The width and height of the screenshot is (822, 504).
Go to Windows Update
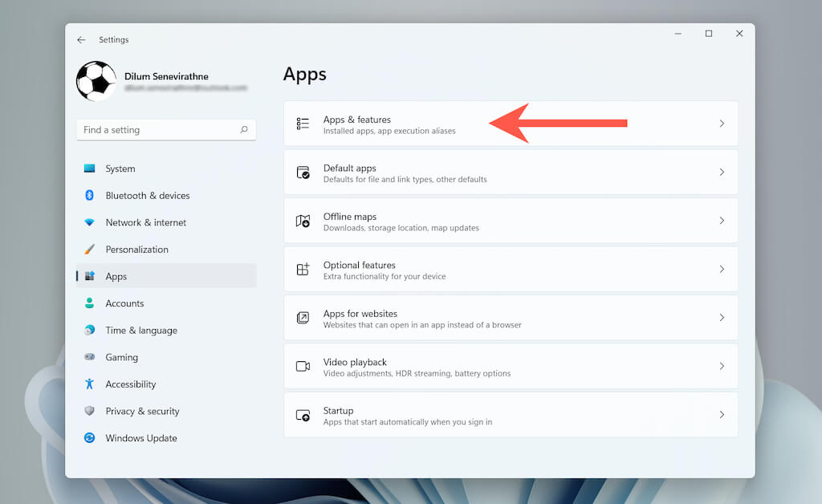pyautogui.click(x=166, y=438)
